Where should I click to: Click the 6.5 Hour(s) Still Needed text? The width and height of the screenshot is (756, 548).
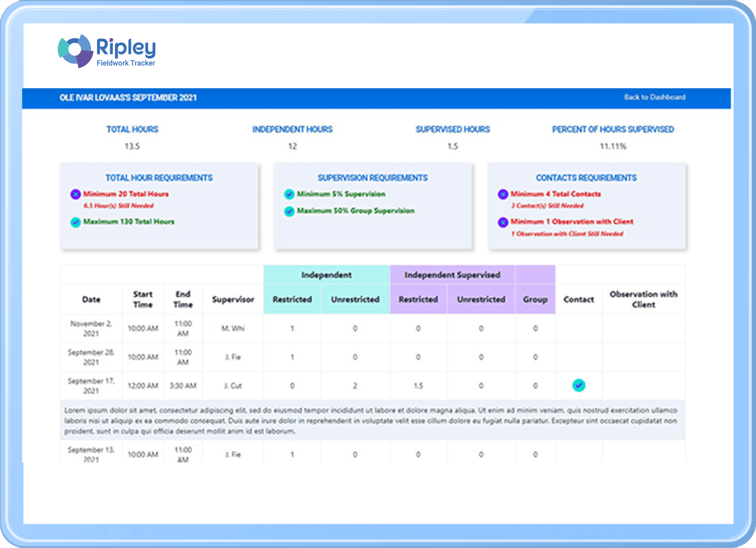point(119,206)
